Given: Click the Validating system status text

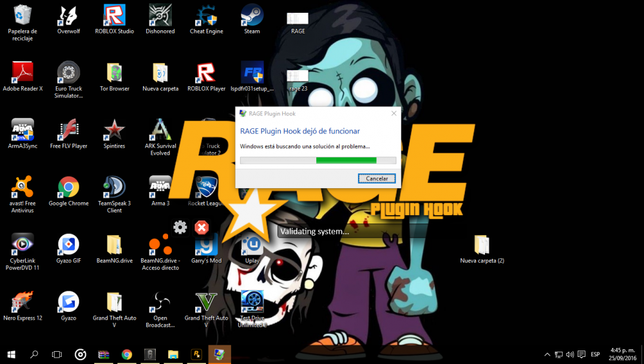Looking at the screenshot, I should click(x=315, y=231).
